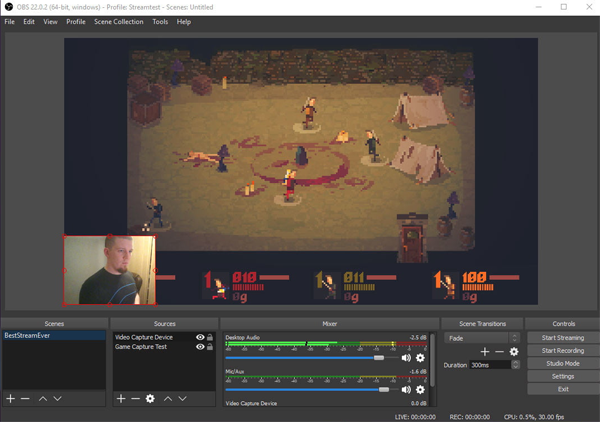The width and height of the screenshot is (600, 422).
Task: Click the Desktop Audio -2.5 dB value
Action: [417, 337]
